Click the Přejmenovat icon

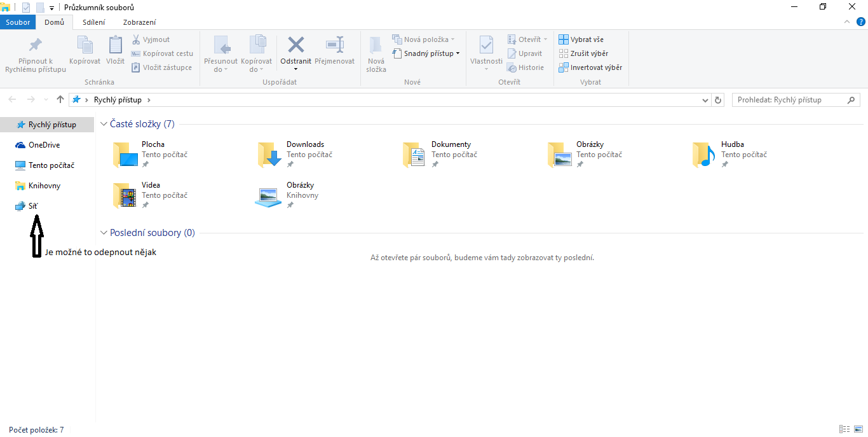pyautogui.click(x=335, y=45)
